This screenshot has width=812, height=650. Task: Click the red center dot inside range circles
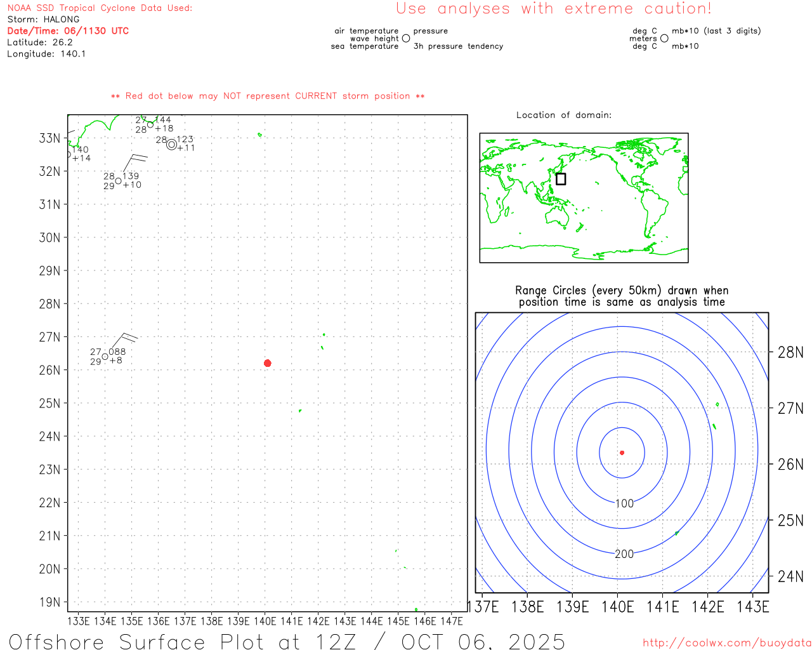[x=622, y=453]
